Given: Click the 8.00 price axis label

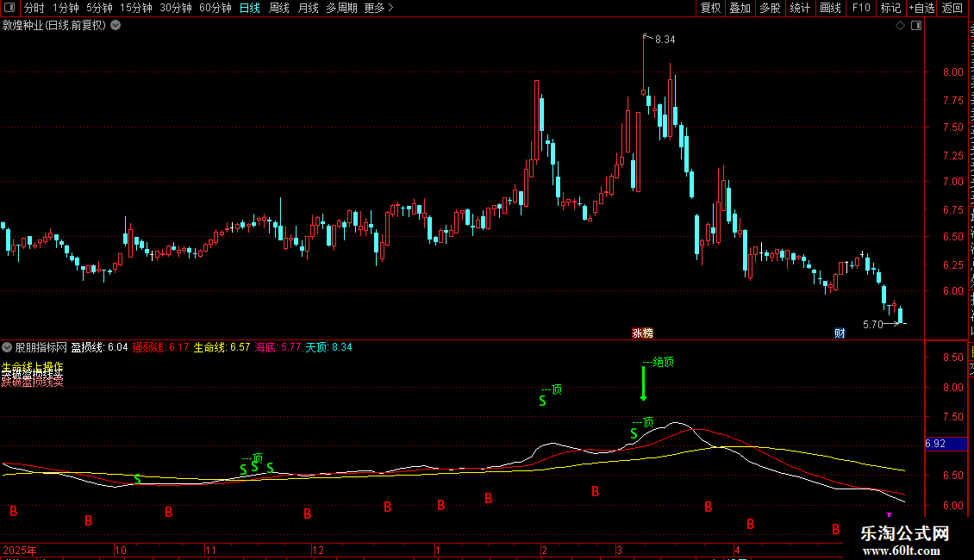Looking at the screenshot, I should (952, 72).
